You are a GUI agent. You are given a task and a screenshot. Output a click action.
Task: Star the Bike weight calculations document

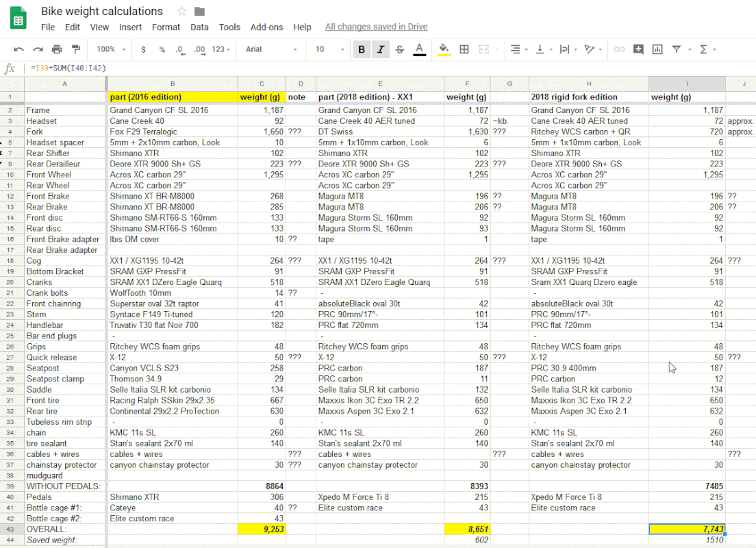[x=181, y=11]
